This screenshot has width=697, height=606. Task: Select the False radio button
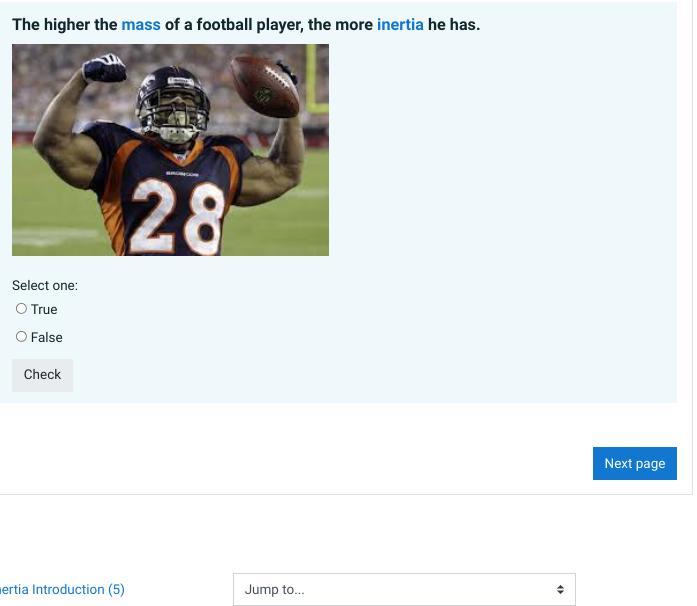click(x=21, y=337)
